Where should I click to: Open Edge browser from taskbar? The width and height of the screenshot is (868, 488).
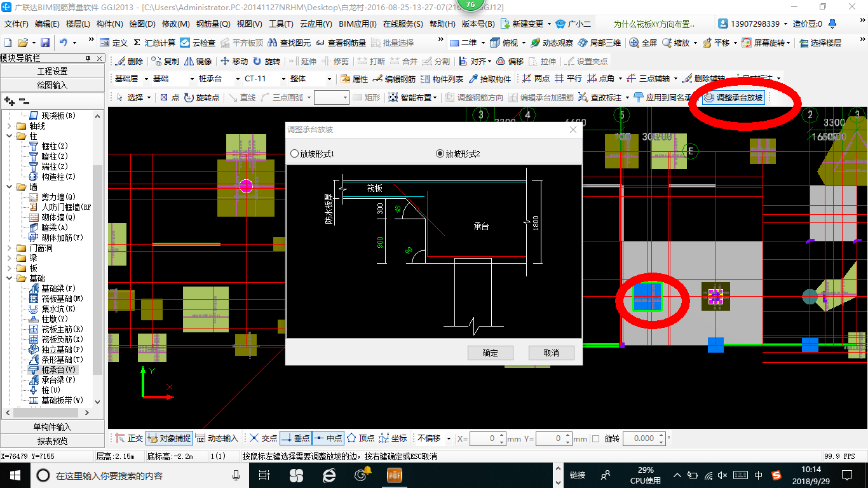329,475
